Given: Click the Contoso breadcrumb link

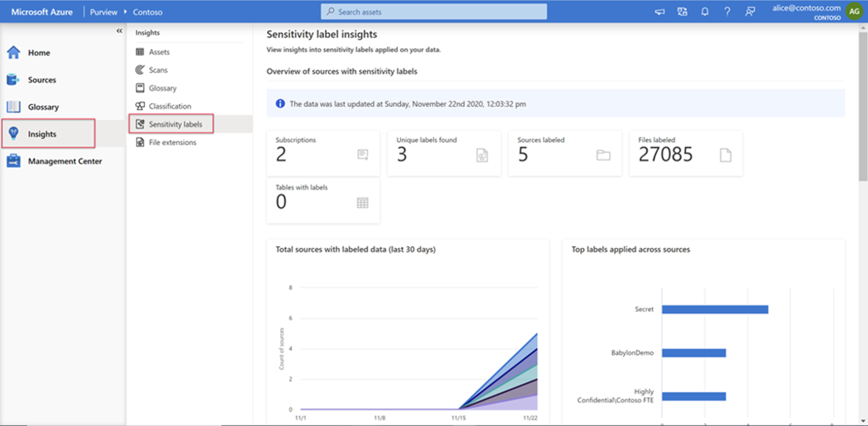Looking at the screenshot, I should tap(147, 11).
